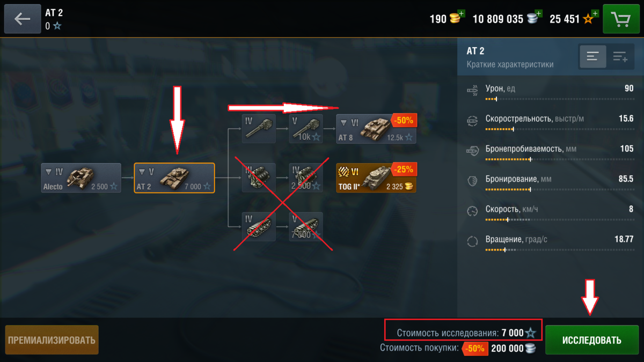Screen dimensions: 644x362
Task: Click the ПРЕМИАЛИЗИРОВАТЬ button
Action: click(x=52, y=340)
